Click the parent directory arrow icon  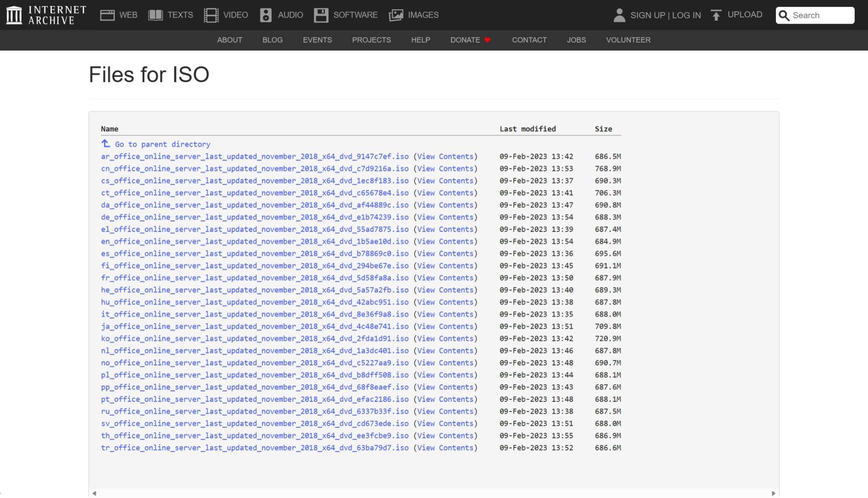pos(106,143)
